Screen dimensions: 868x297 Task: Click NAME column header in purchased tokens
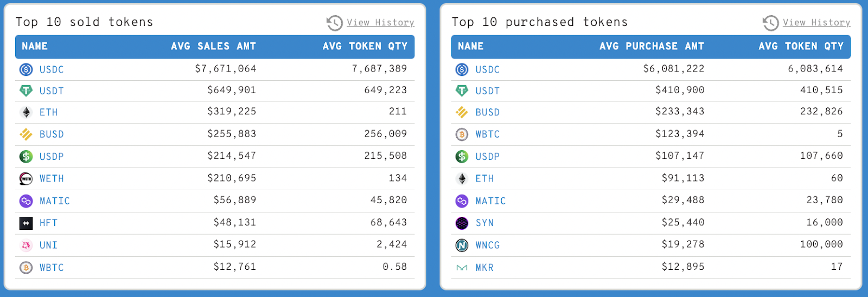(470, 47)
